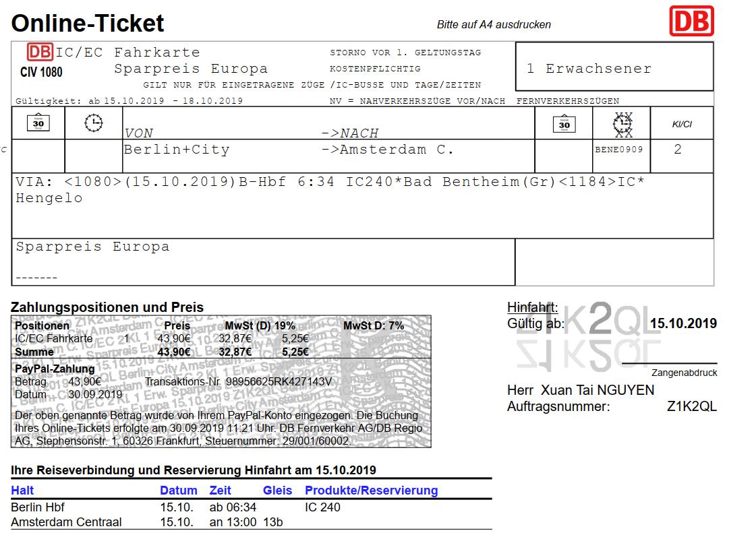The image size is (756, 537).
Task: Click the 'Zeit' column header
Action: click(x=221, y=491)
